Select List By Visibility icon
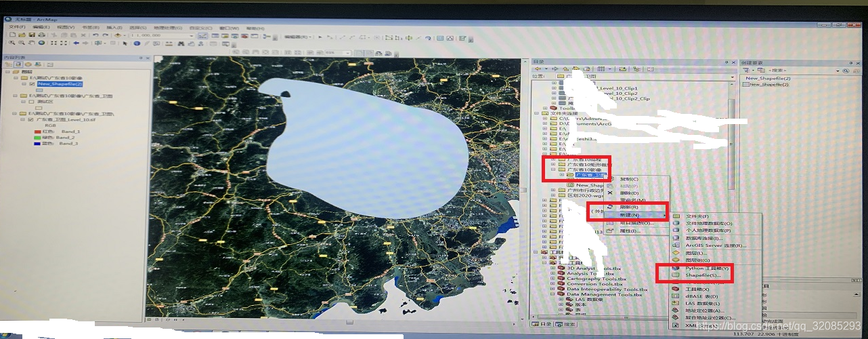This screenshot has width=868, height=339. [28, 64]
